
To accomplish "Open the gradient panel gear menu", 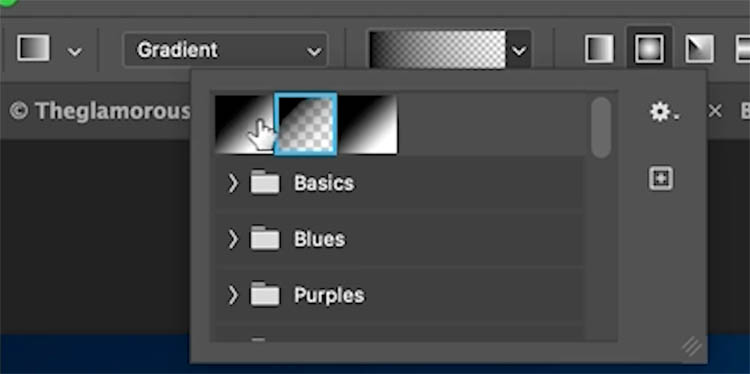I will [664, 112].
